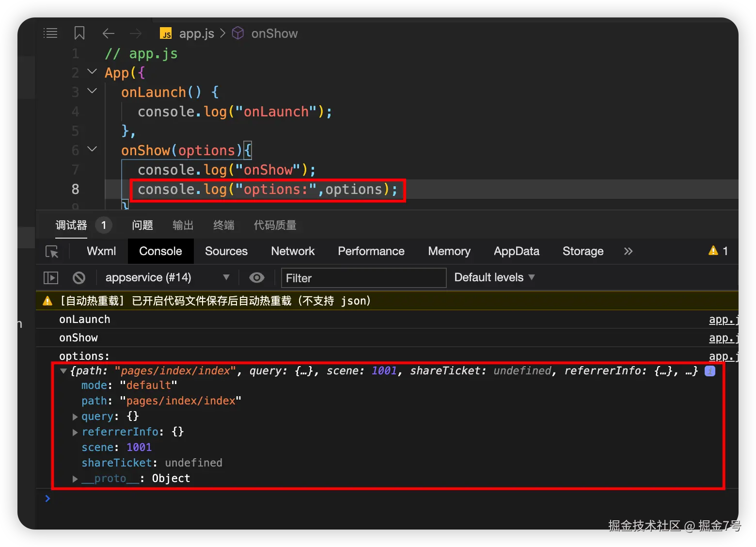Open the AppData devtools tab
This screenshot has height=547, width=756.
click(x=517, y=251)
